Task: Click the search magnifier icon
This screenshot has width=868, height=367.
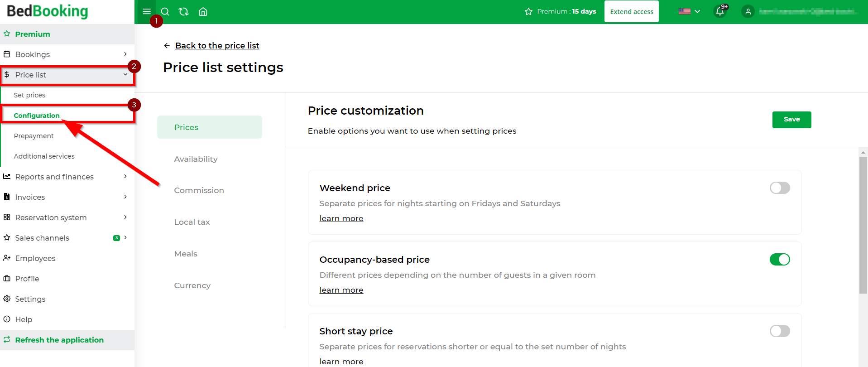Action: pyautogui.click(x=165, y=12)
